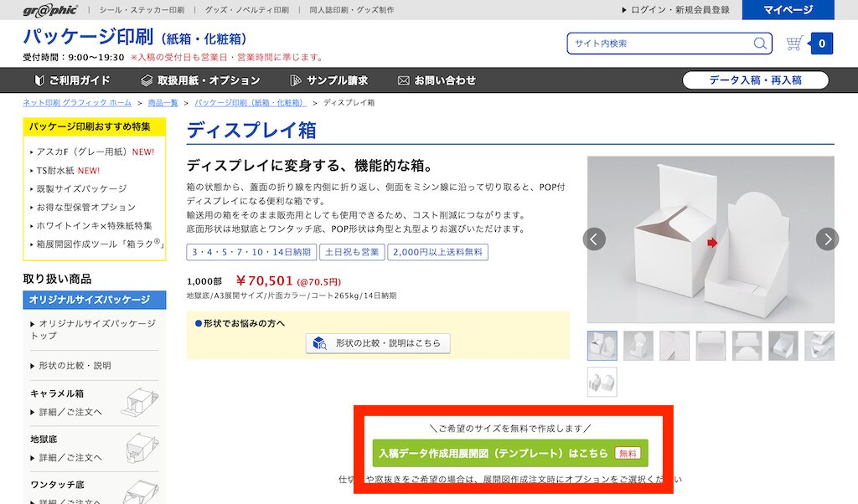Open ご利用ガイド in navigation bar
Screen dimensions: 858x504
(x=73, y=80)
